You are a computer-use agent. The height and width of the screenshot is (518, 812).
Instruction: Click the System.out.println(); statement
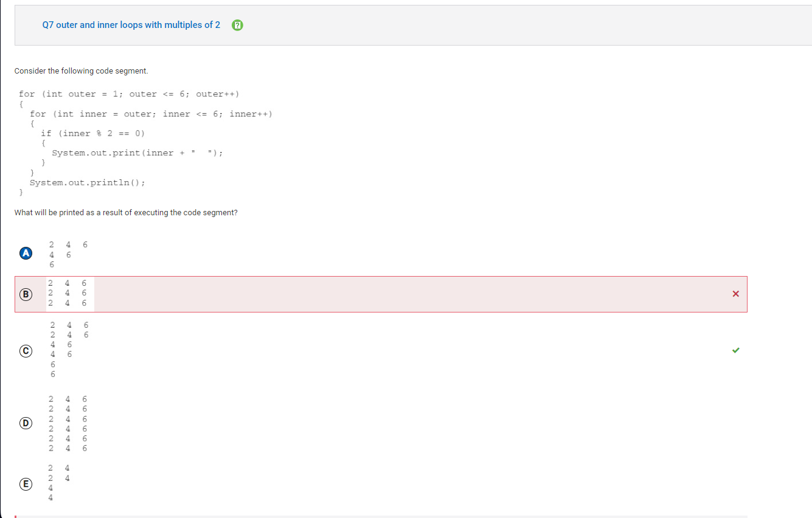[88, 182]
